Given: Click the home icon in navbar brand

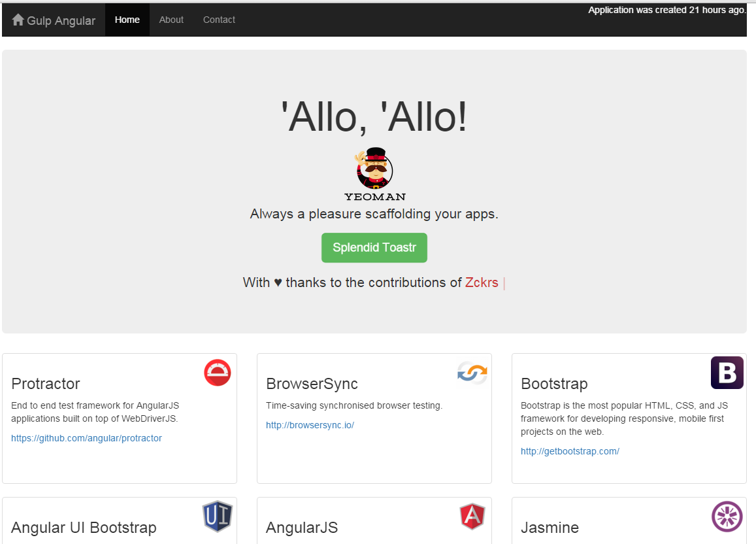Looking at the screenshot, I should pyautogui.click(x=18, y=20).
